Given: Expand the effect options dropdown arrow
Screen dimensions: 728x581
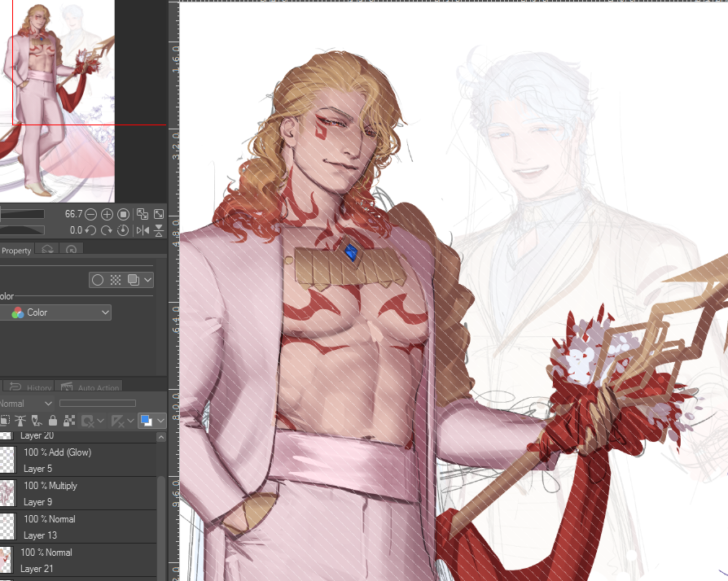Looking at the screenshot, I should 147,280.
